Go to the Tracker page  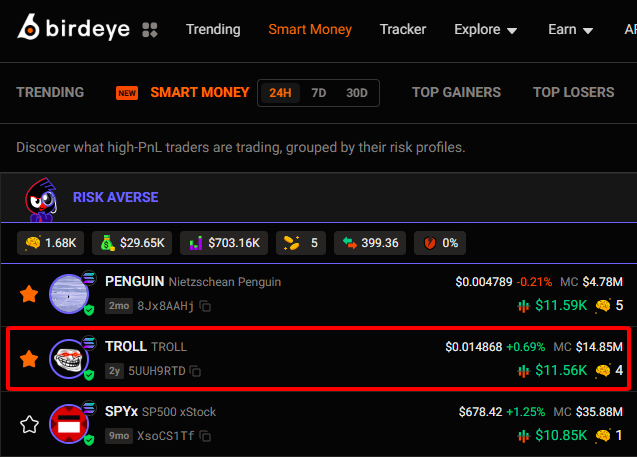pos(403,29)
